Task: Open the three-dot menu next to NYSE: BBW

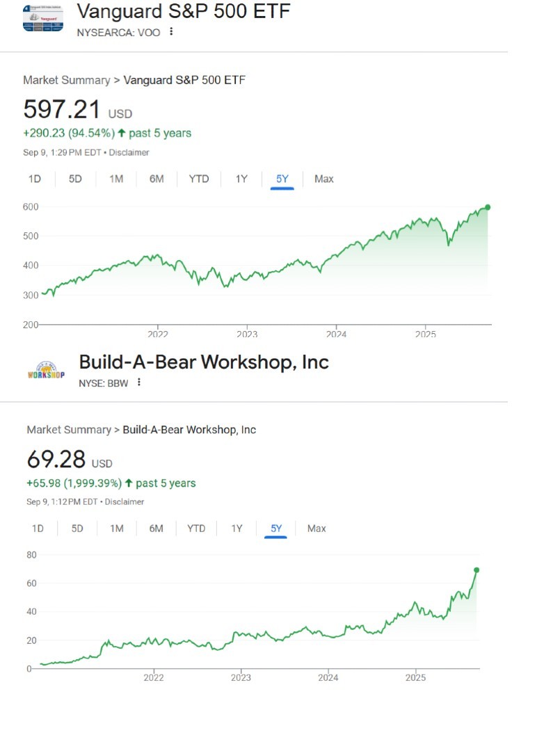Action: click(x=139, y=382)
